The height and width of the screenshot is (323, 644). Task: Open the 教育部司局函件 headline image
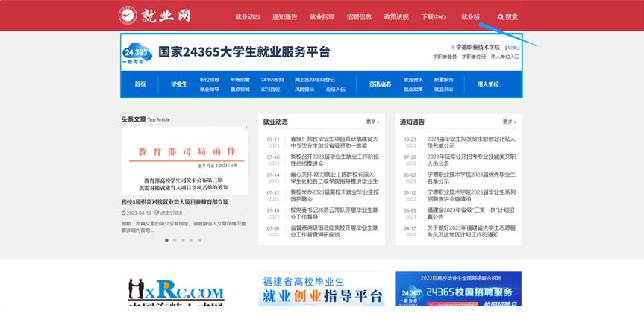pos(184,160)
